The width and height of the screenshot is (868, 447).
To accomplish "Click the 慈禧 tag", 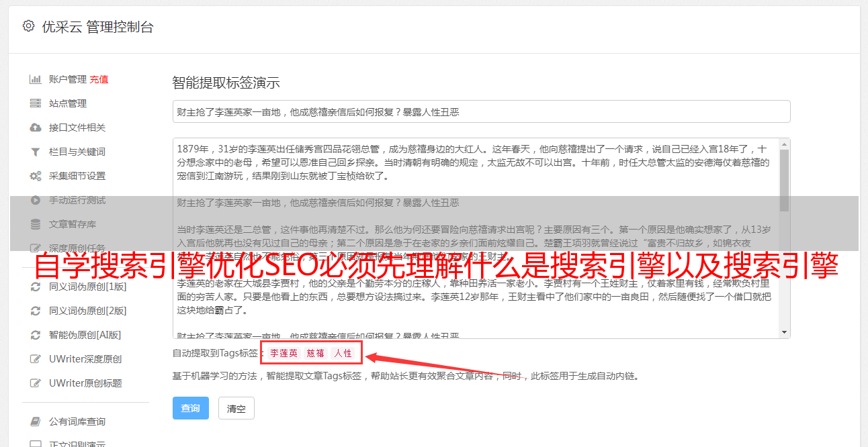I will [x=316, y=353].
